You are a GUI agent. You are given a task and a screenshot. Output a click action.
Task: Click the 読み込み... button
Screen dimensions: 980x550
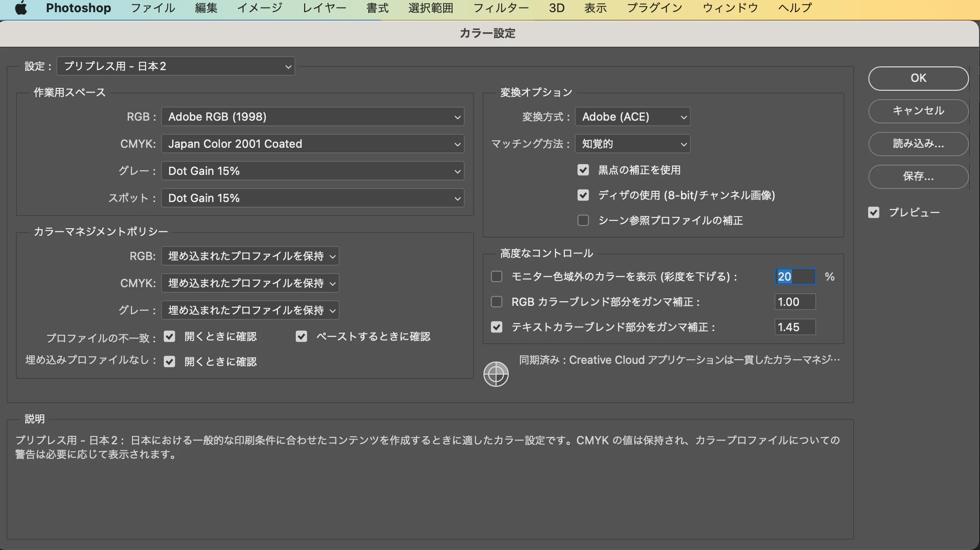point(918,144)
